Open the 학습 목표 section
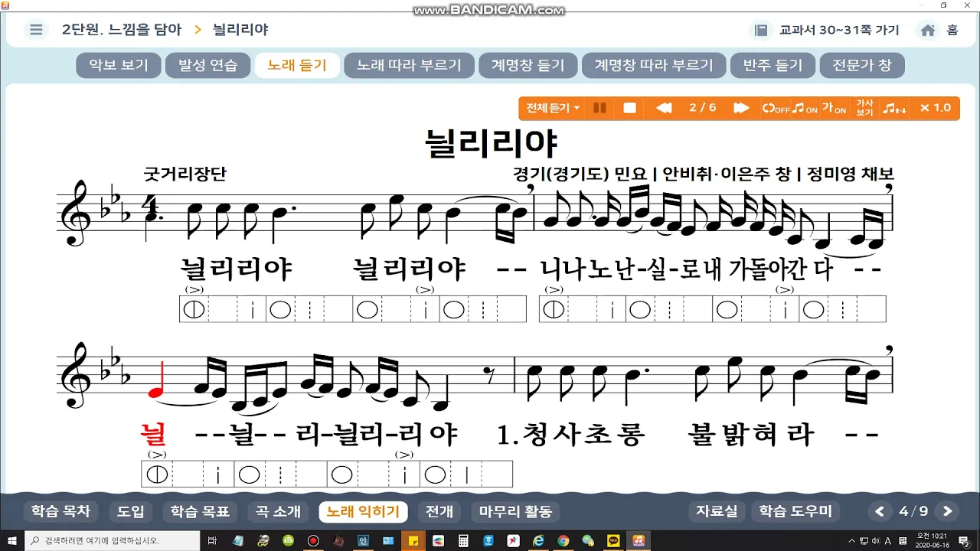 [x=200, y=511]
